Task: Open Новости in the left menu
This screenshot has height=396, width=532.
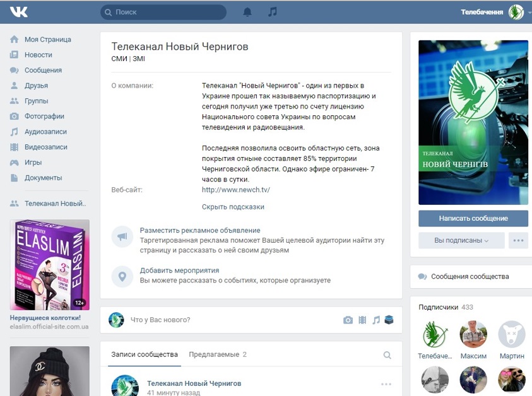Action: tap(38, 55)
